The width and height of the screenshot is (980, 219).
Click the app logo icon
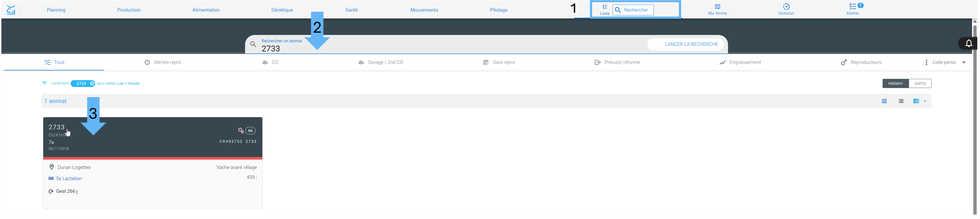(11, 10)
